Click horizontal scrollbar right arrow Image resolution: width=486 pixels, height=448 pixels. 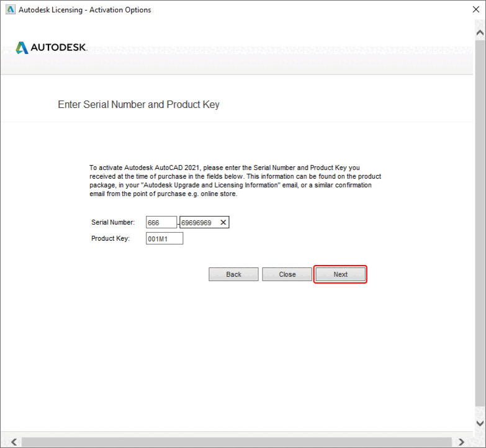(461, 442)
